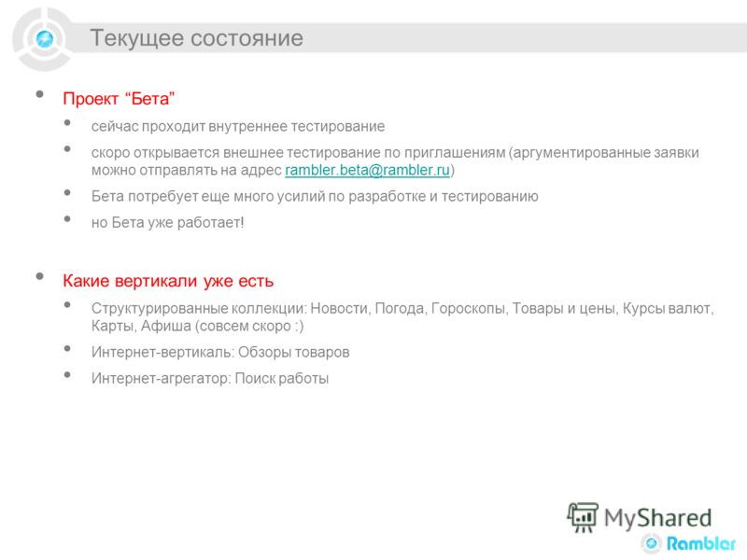This screenshot has height=560, width=747.
Task: Click the line "Бета потребует еще много усилий"
Action: tap(315, 196)
